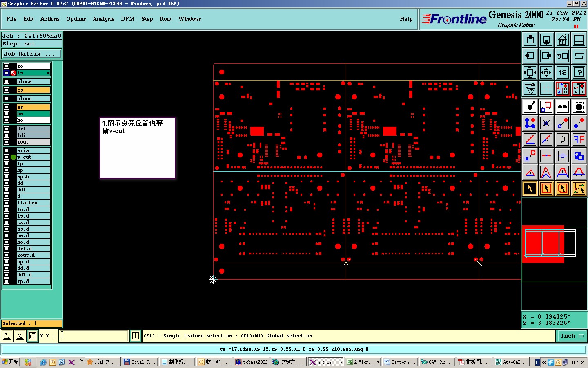This screenshot has width=588, height=368.
Task: Click the pan up icon
Action: (x=530, y=40)
